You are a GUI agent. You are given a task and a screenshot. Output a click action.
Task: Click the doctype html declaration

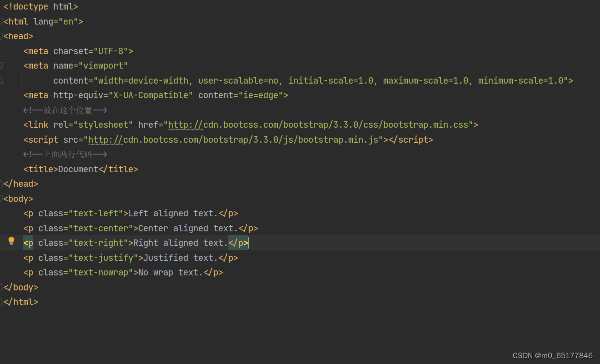pos(40,6)
